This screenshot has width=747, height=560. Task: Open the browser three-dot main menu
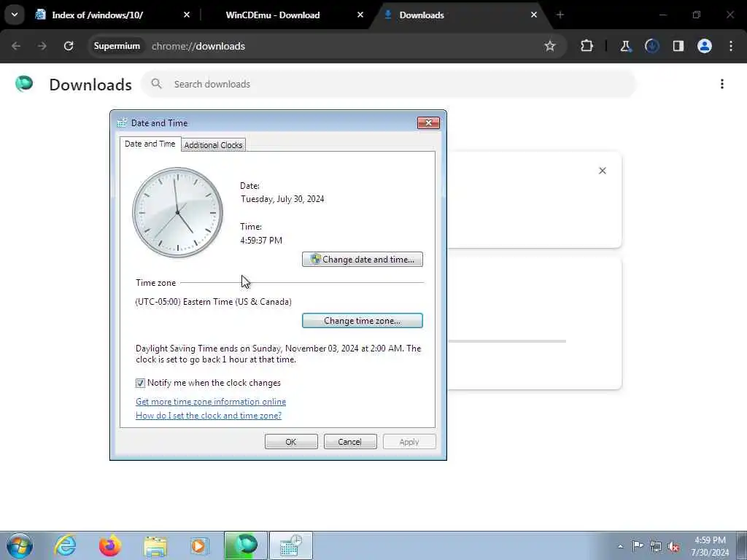pos(731,46)
